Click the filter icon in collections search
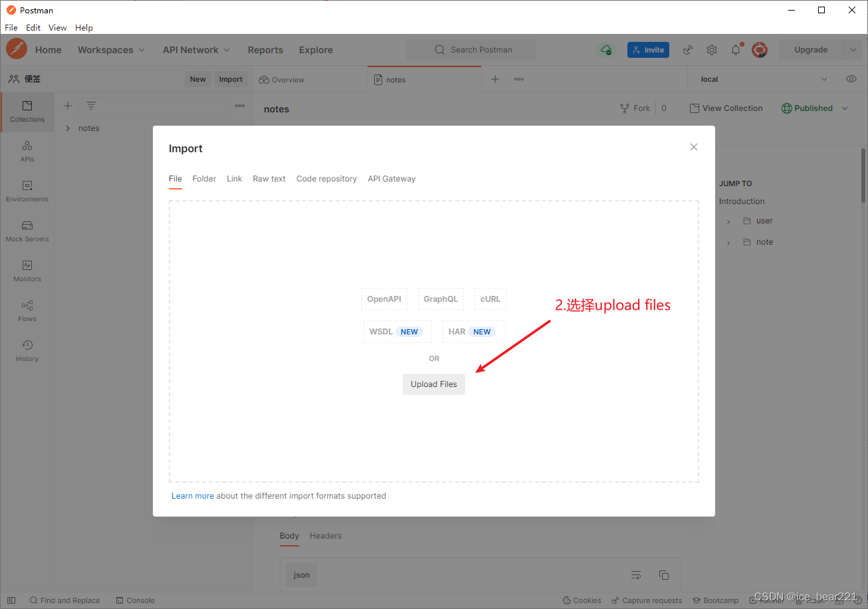Image resolution: width=868 pixels, height=609 pixels. click(x=91, y=106)
